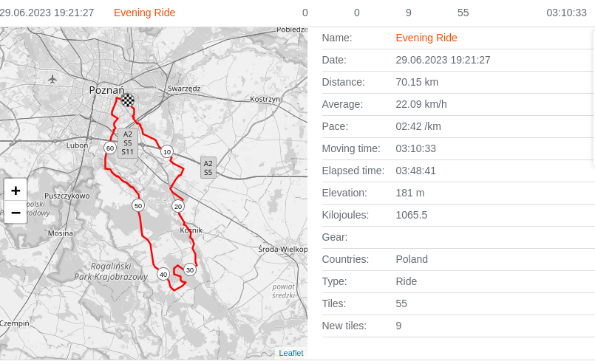Zoom in on the map
The height and width of the screenshot is (364, 595).
point(16,190)
